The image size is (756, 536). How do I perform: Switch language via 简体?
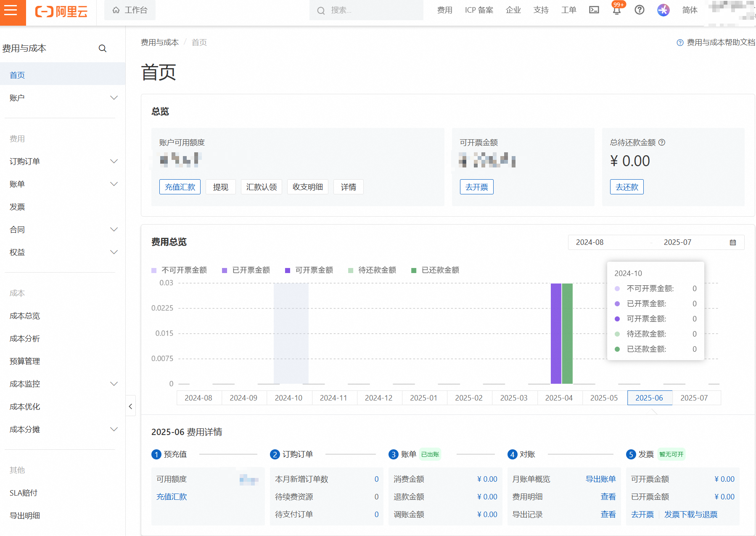pos(690,10)
